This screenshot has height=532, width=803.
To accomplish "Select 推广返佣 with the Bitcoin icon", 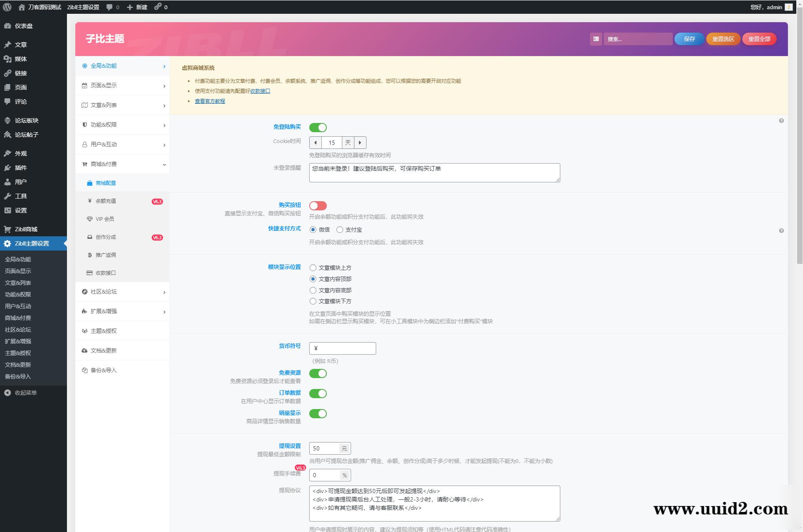I will point(105,255).
